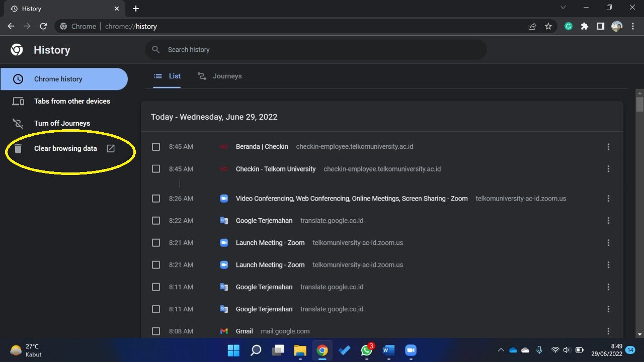Viewport: 644px width, 362px height.
Task: Open the notification badge showing 14
Action: 630,350
